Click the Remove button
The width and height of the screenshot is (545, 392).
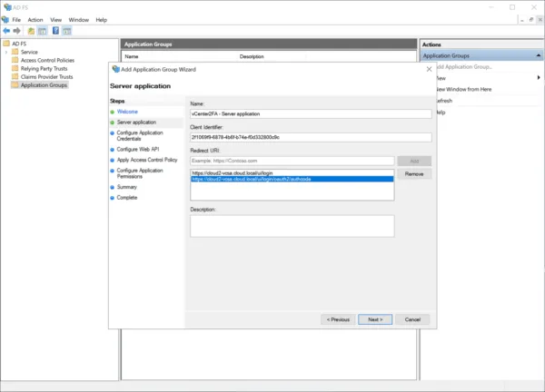point(414,174)
